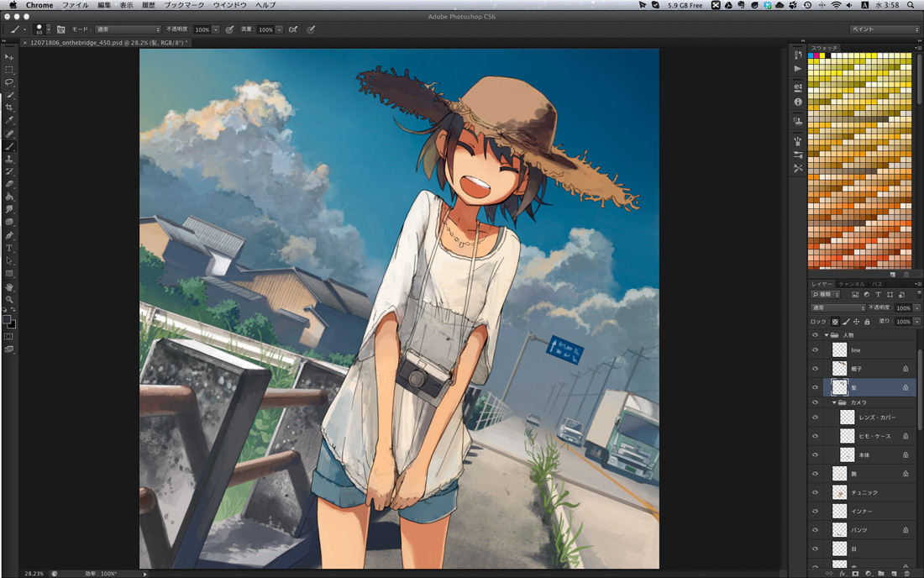
Task: Select the Path Selection tool
Action: (9, 261)
